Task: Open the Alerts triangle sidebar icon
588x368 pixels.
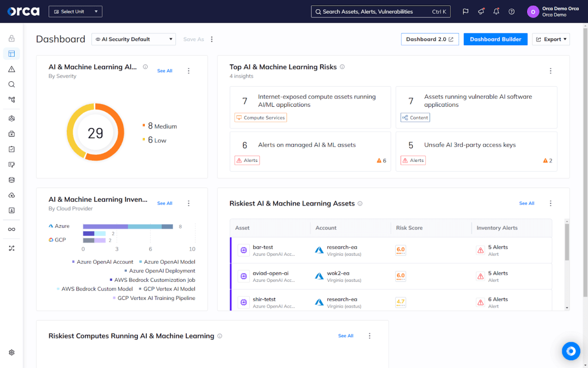Action: click(x=11, y=69)
